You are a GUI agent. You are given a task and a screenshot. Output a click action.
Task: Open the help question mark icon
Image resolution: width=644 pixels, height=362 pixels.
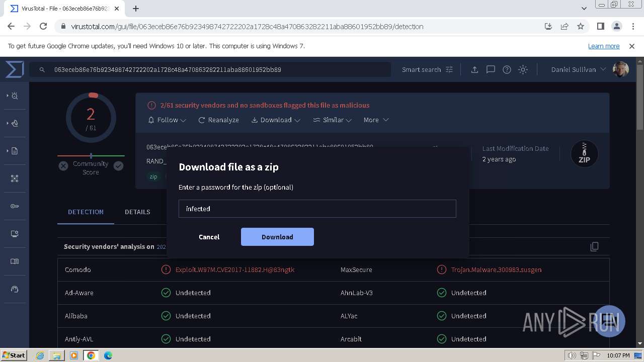point(507,69)
